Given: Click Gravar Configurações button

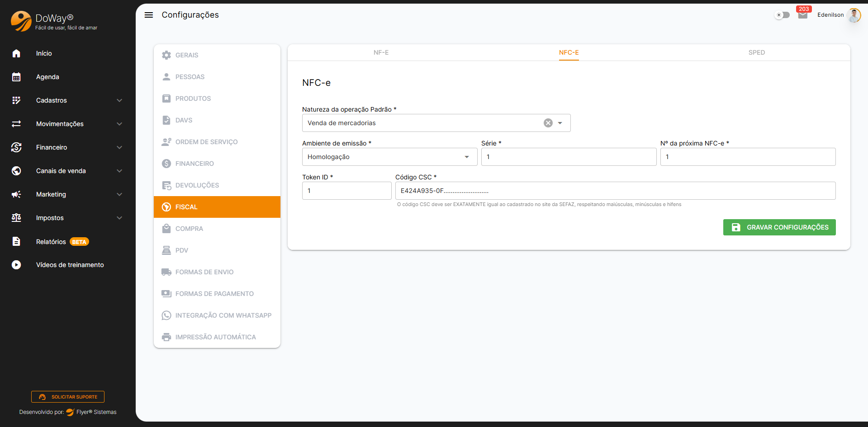Looking at the screenshot, I should 779,227.
